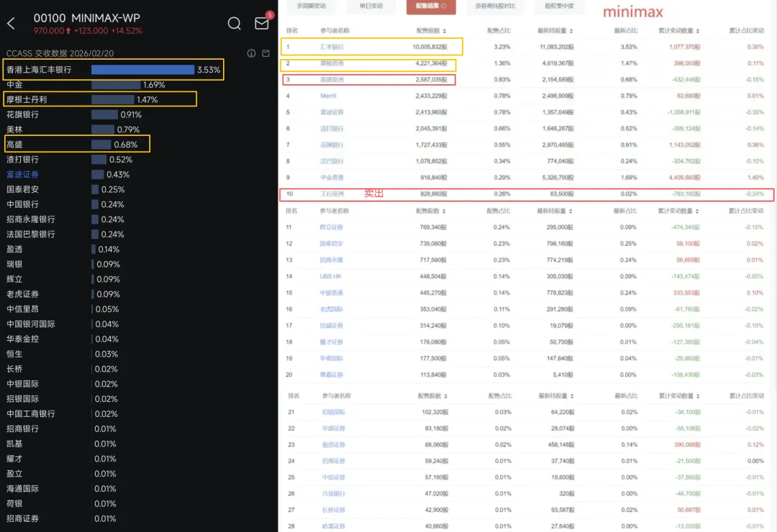Go back using the left arrow icon
This screenshot has height=532, width=777.
click(12, 23)
